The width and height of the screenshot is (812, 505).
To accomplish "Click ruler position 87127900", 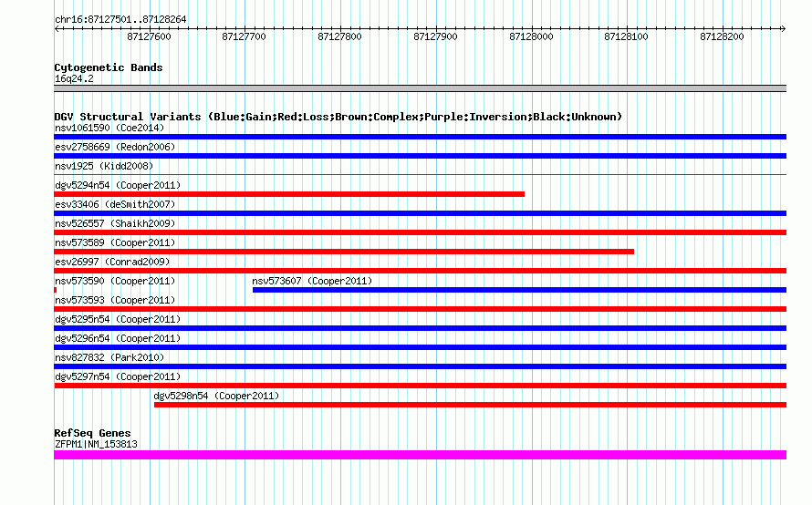I will coord(435,36).
